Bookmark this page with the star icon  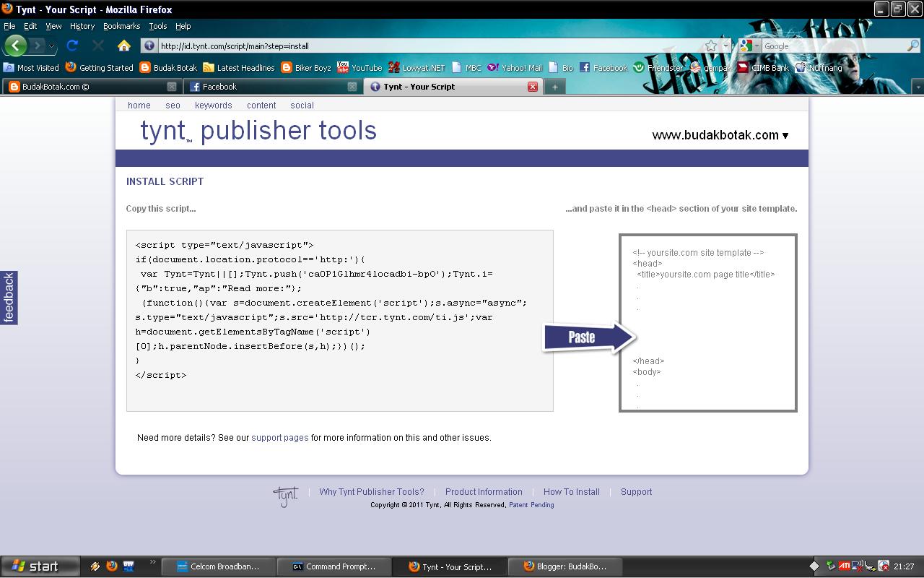[x=711, y=46]
